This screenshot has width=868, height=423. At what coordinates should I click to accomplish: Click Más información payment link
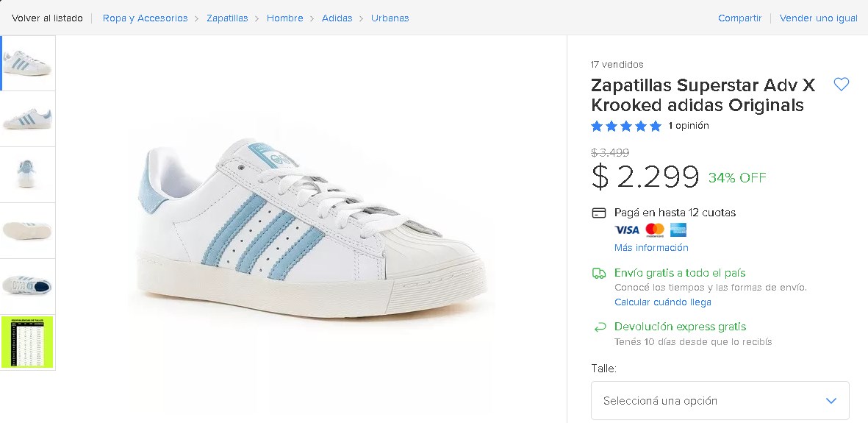(651, 248)
